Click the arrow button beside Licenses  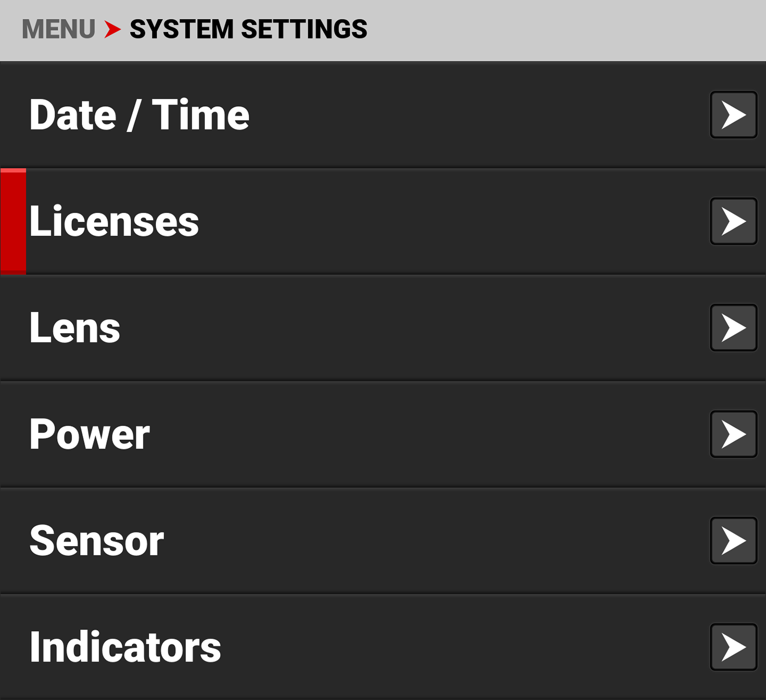pyautogui.click(x=733, y=221)
